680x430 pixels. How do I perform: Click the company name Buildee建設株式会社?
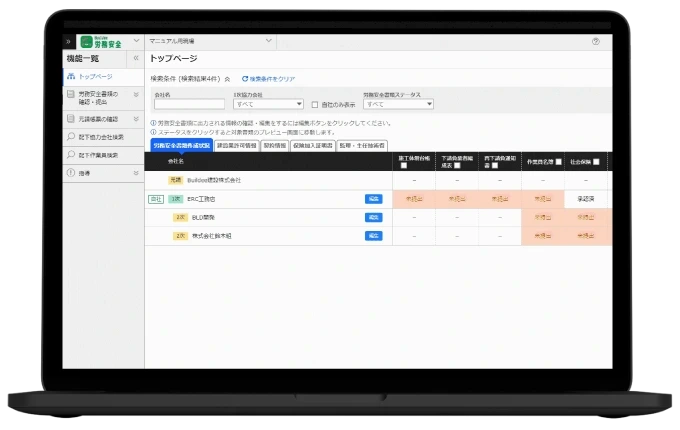[x=214, y=180]
